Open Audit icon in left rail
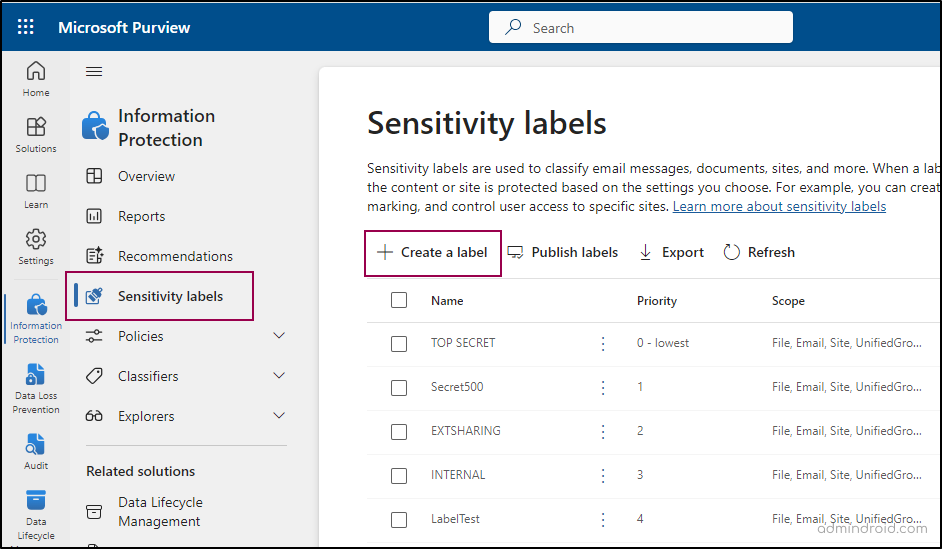Image resolution: width=942 pixels, height=549 pixels. (36, 450)
